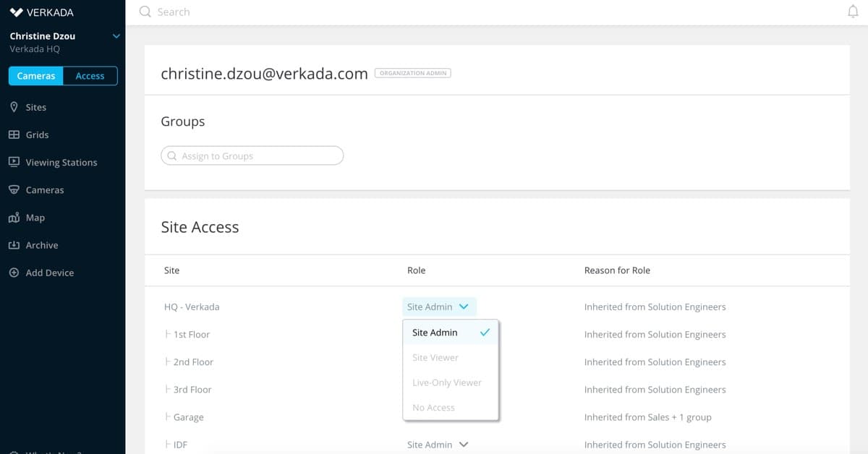This screenshot has width=868, height=454.
Task: Click the Cameras dome icon in sidebar
Action: pos(14,189)
